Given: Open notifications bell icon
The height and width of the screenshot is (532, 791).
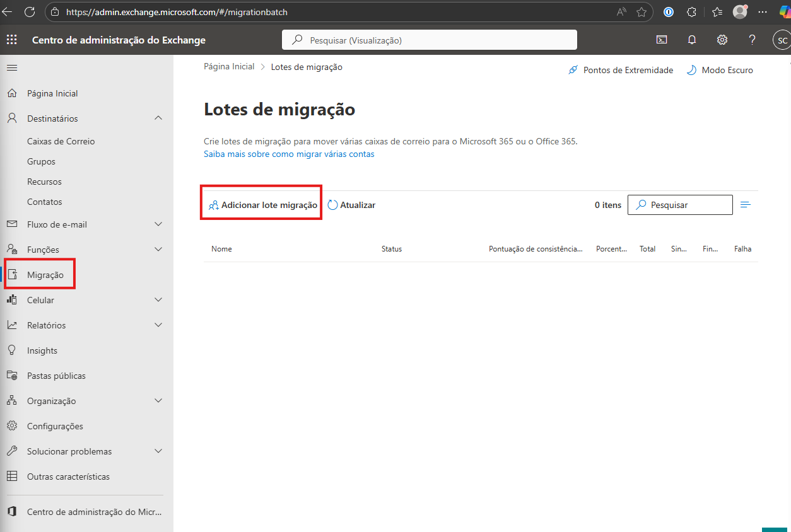Looking at the screenshot, I should 692,40.
